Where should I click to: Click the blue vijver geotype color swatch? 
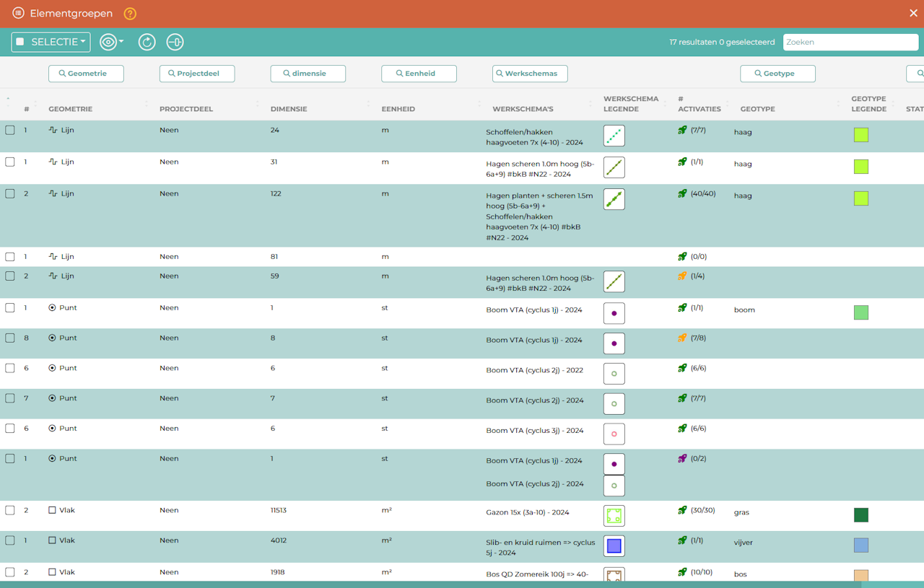pyautogui.click(x=860, y=545)
